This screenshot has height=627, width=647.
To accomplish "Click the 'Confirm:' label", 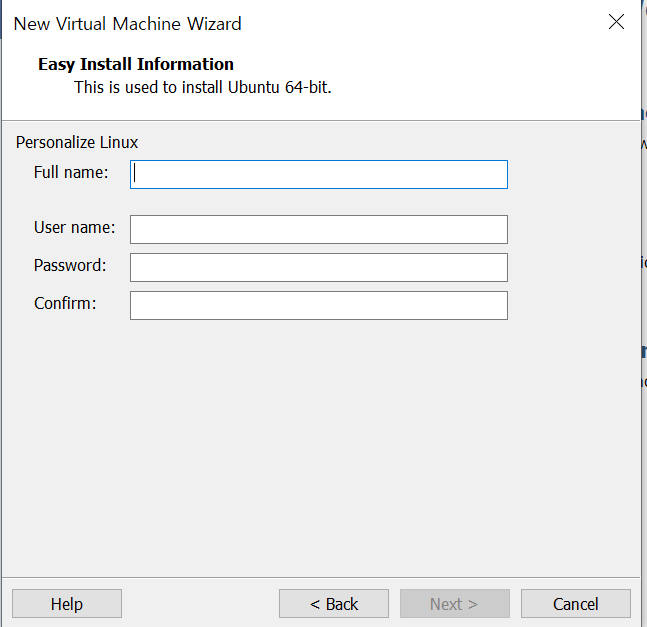I will pos(65,303).
